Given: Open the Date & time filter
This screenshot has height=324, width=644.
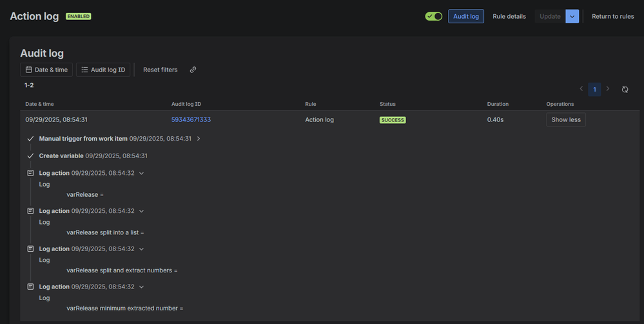Looking at the screenshot, I should tap(46, 70).
